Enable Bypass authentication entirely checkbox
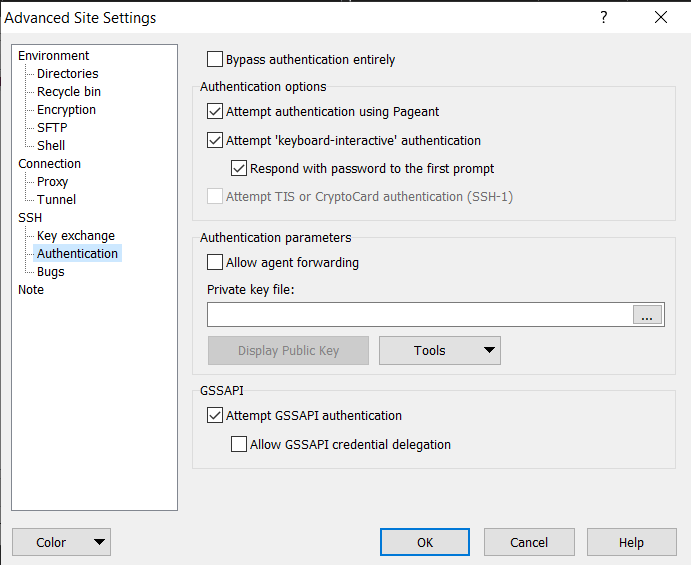Image resolution: width=691 pixels, height=565 pixels. coord(215,60)
